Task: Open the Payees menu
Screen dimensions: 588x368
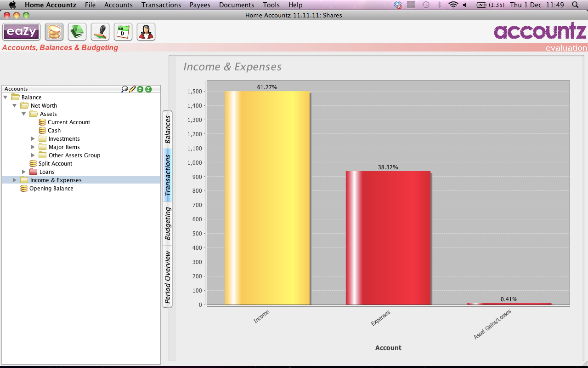Action: click(x=200, y=5)
